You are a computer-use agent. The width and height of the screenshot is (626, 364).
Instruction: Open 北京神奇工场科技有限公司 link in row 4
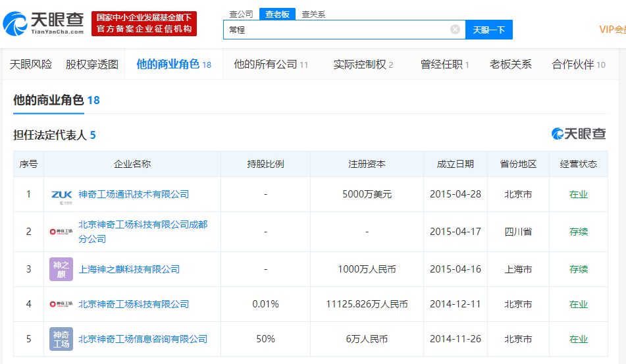tap(134, 304)
